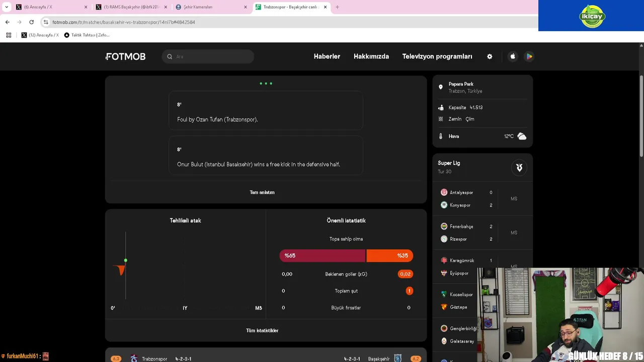The height and width of the screenshot is (362, 644).
Task: Click Tam anlatım for full commentary
Action: (262, 192)
